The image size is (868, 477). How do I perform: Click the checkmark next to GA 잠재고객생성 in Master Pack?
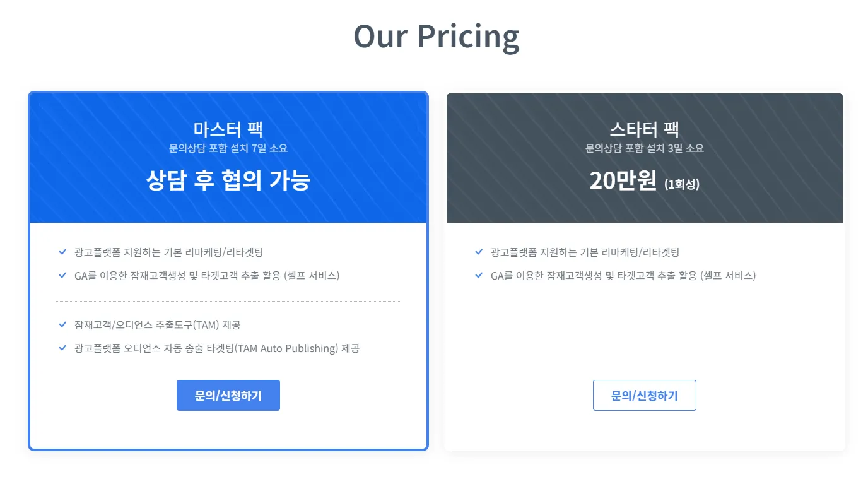click(x=62, y=275)
